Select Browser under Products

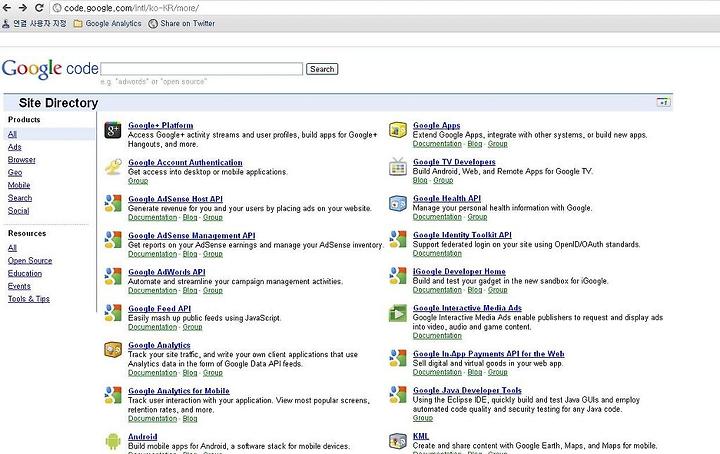pos(22,160)
